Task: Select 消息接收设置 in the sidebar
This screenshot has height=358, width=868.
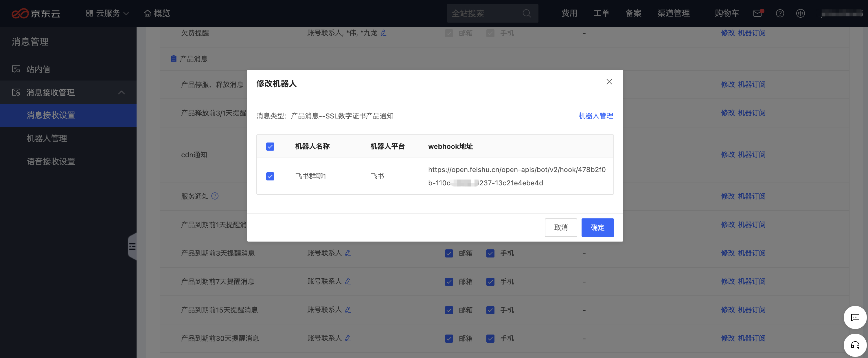Action: coord(68,115)
